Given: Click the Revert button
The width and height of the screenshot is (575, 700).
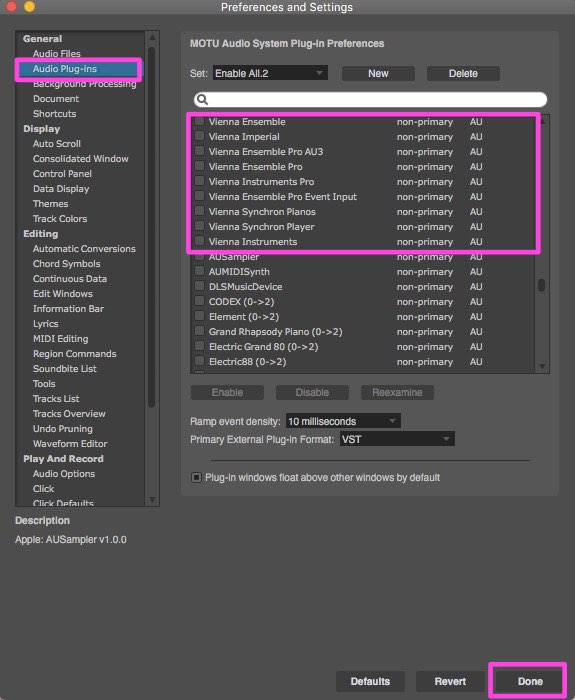Looking at the screenshot, I should point(450,681).
